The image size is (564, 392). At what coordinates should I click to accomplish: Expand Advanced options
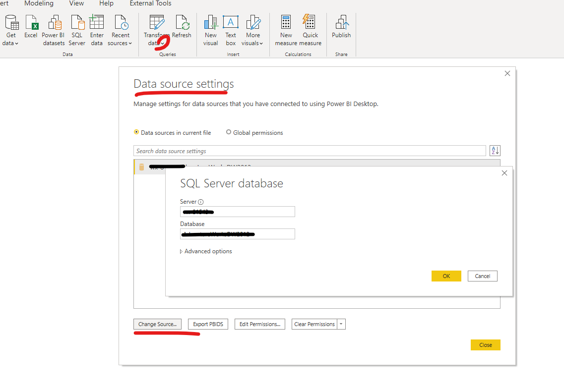click(206, 251)
